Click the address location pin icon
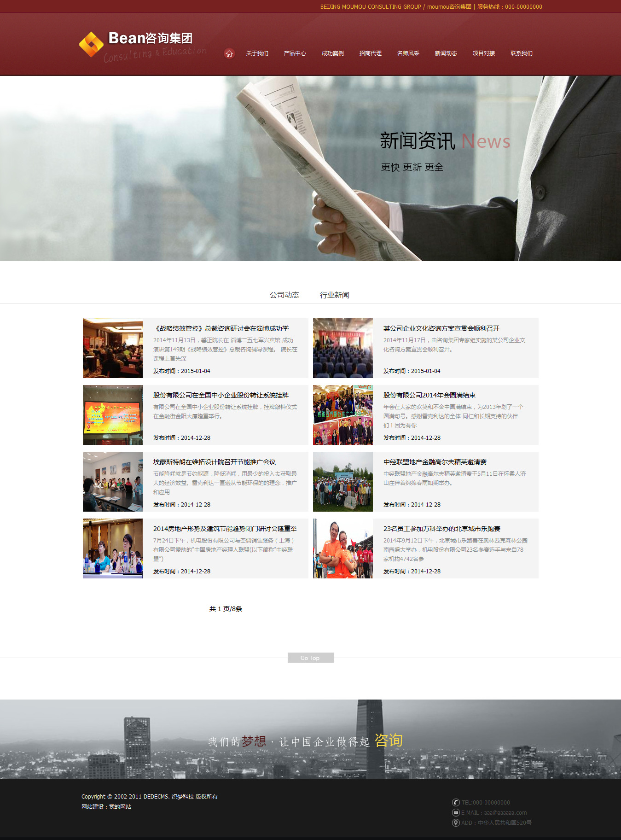621x840 pixels. [x=456, y=822]
